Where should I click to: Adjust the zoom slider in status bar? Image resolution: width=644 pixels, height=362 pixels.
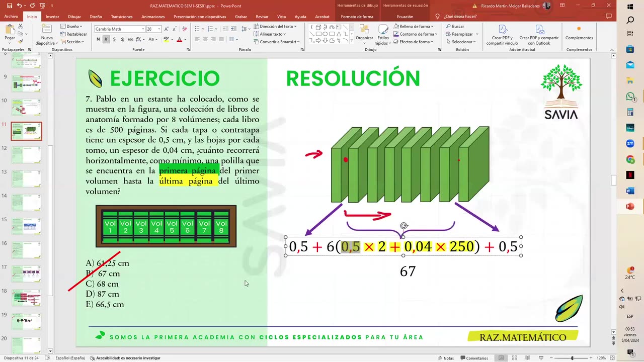coord(572,358)
